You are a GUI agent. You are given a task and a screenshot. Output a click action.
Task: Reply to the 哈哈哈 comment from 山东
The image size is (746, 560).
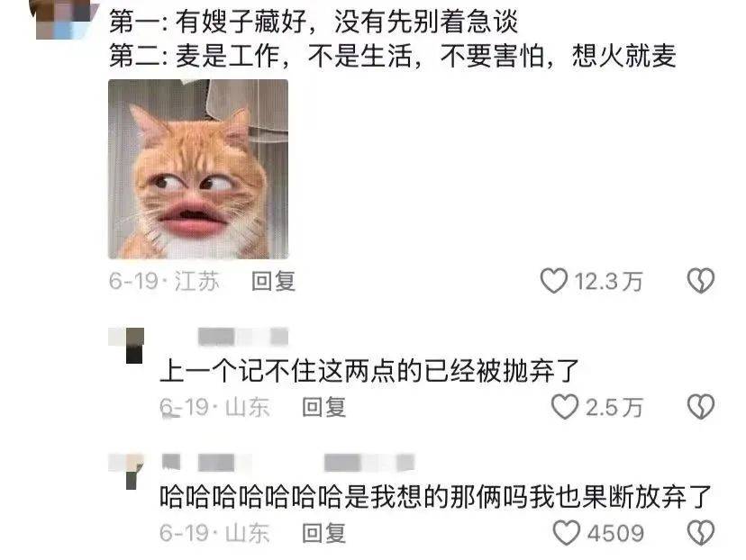point(324,533)
